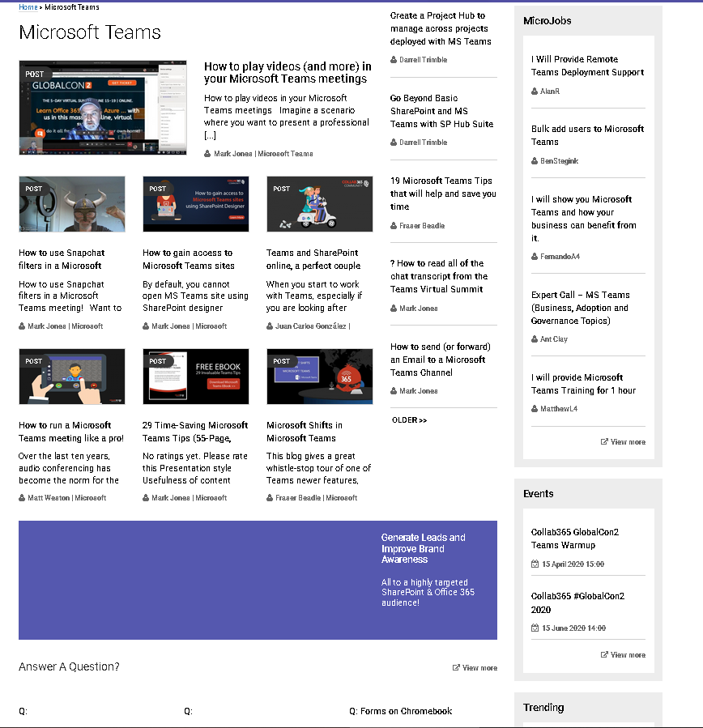
Task: Click the Home breadcrumb link
Action: point(28,7)
